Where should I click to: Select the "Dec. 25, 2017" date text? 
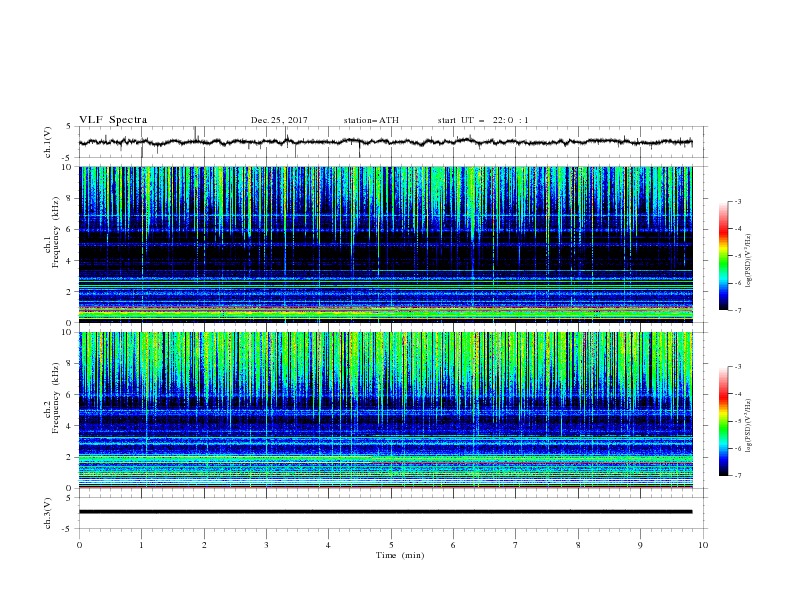(x=279, y=120)
